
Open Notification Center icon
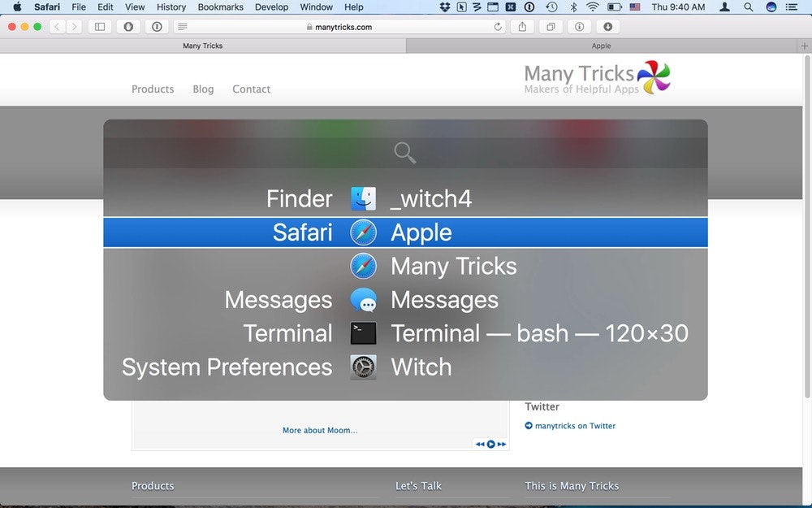coord(792,7)
